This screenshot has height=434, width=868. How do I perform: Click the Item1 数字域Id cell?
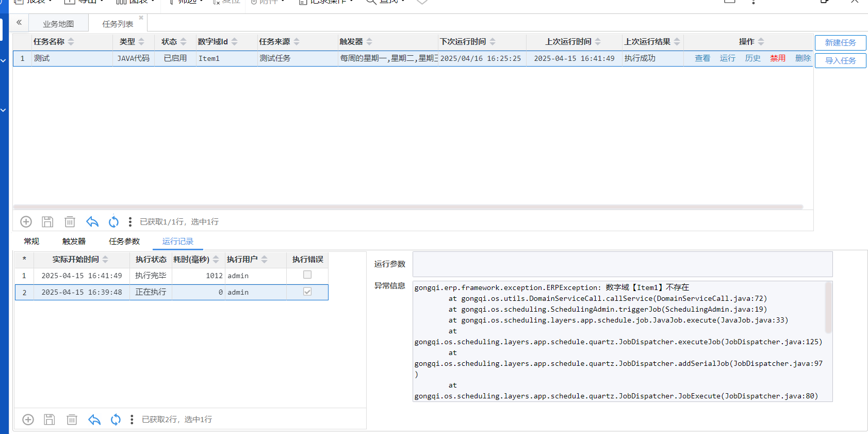coord(227,58)
